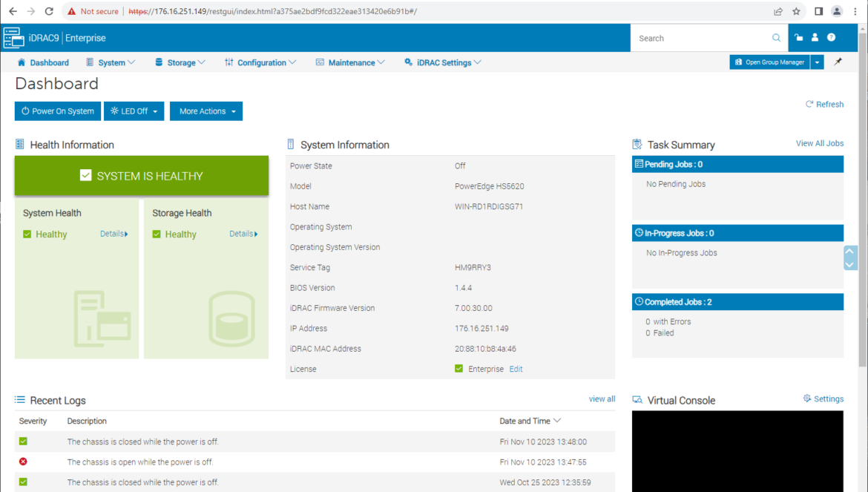
Task: Click the browser share page icon
Action: coord(778,11)
